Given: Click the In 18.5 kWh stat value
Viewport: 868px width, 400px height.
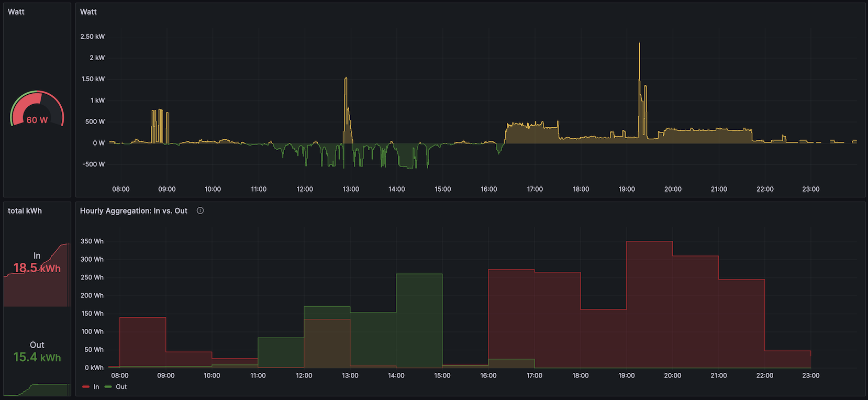Looking at the screenshot, I should [x=37, y=268].
